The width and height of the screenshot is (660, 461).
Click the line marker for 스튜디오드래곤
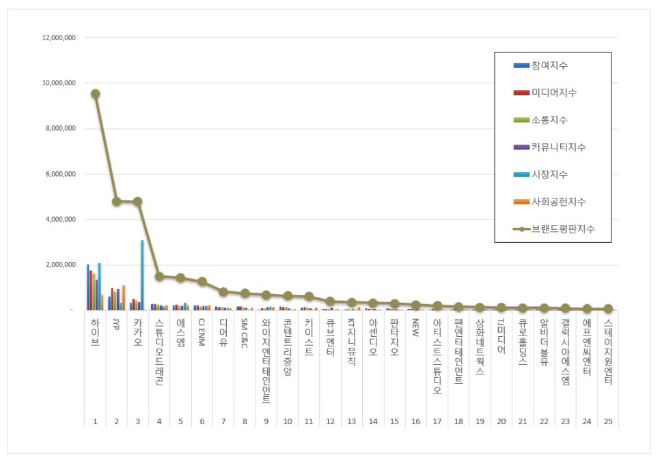(159, 276)
